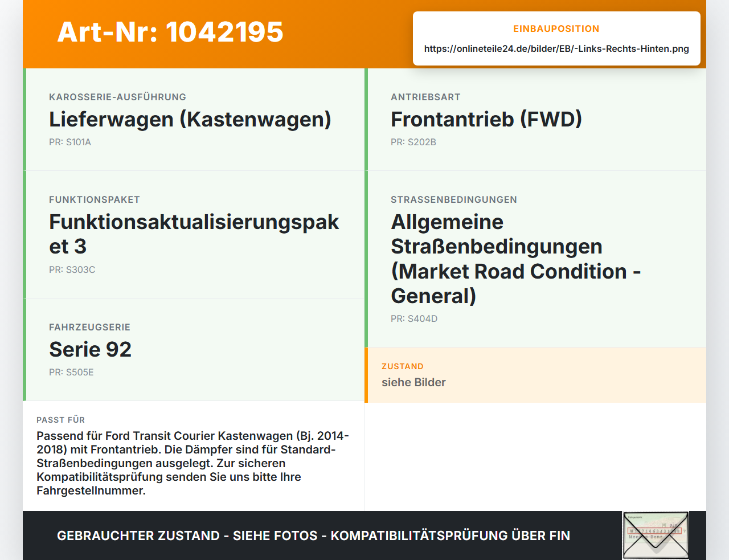Select the Frontantrieb (FWD) card
The image size is (729, 560).
[535, 120]
